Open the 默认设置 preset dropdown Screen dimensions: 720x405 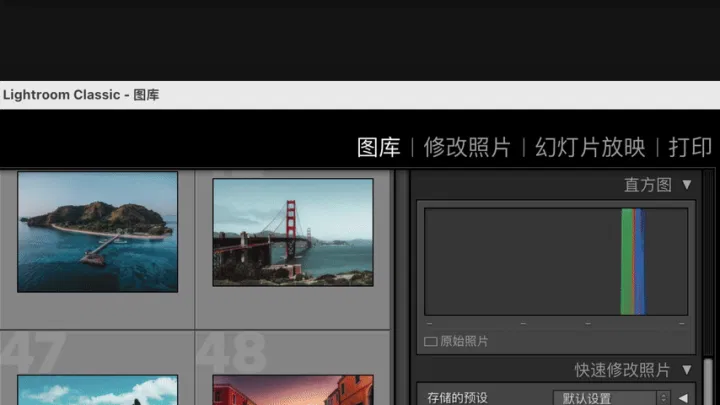pyautogui.click(x=612, y=398)
